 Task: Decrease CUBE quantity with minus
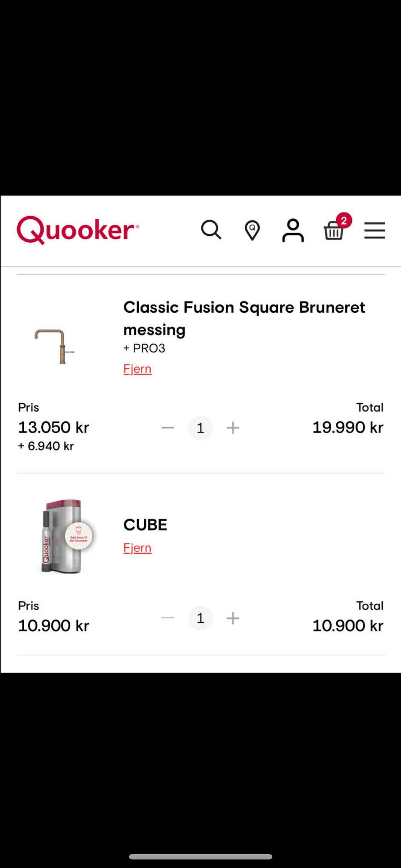click(x=168, y=618)
